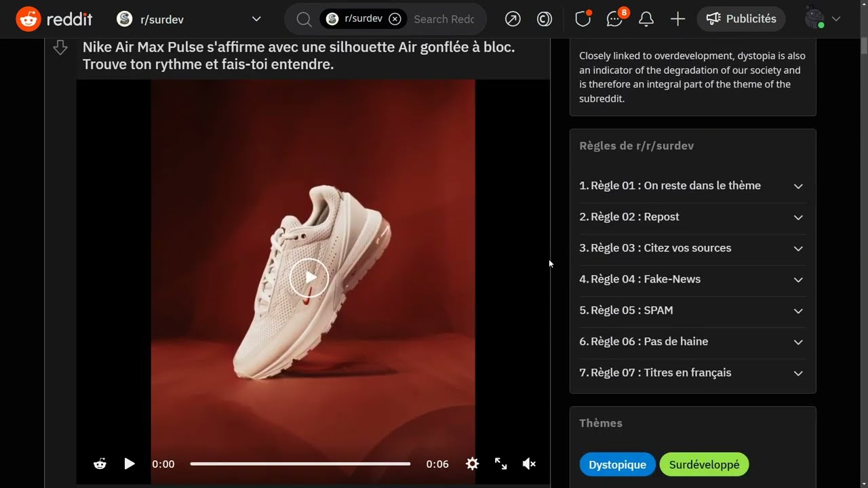Open the r/surdev community icon in header
Image resolution: width=868 pixels, height=488 pixels.
[124, 19]
